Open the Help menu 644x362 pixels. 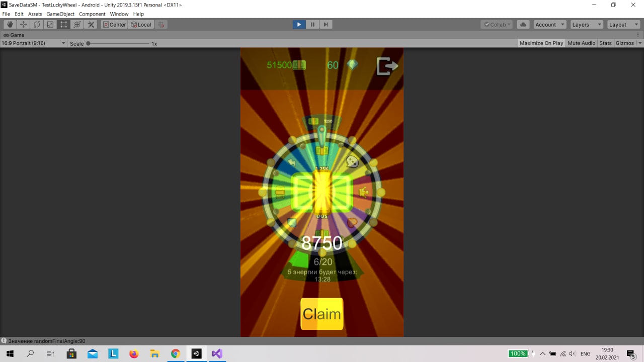138,14
